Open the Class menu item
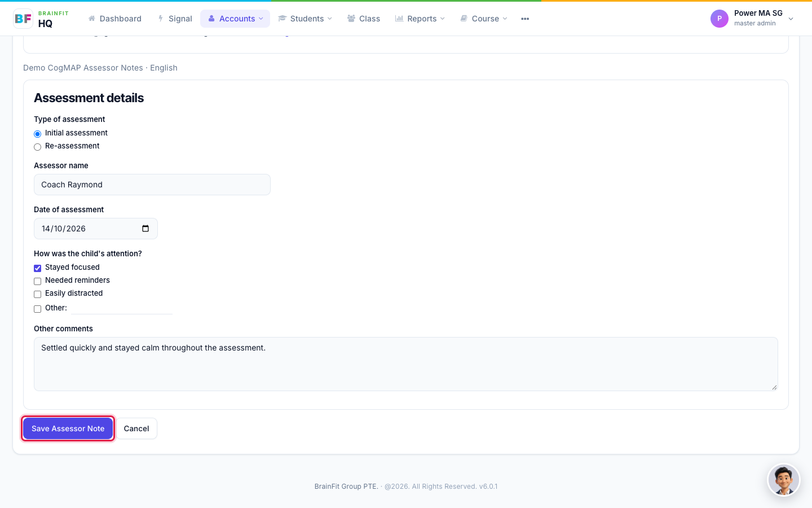The height and width of the screenshot is (508, 812). [364, 19]
